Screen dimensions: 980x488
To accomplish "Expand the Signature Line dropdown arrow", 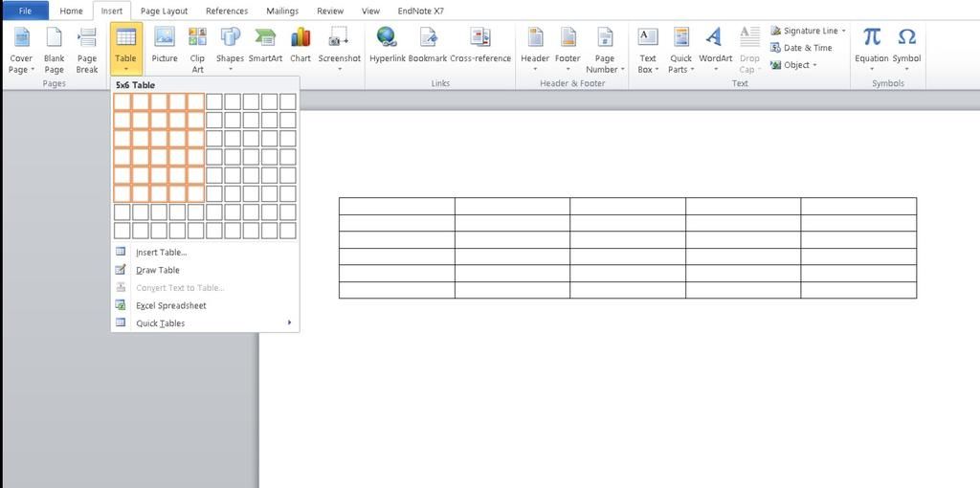I will point(844,31).
